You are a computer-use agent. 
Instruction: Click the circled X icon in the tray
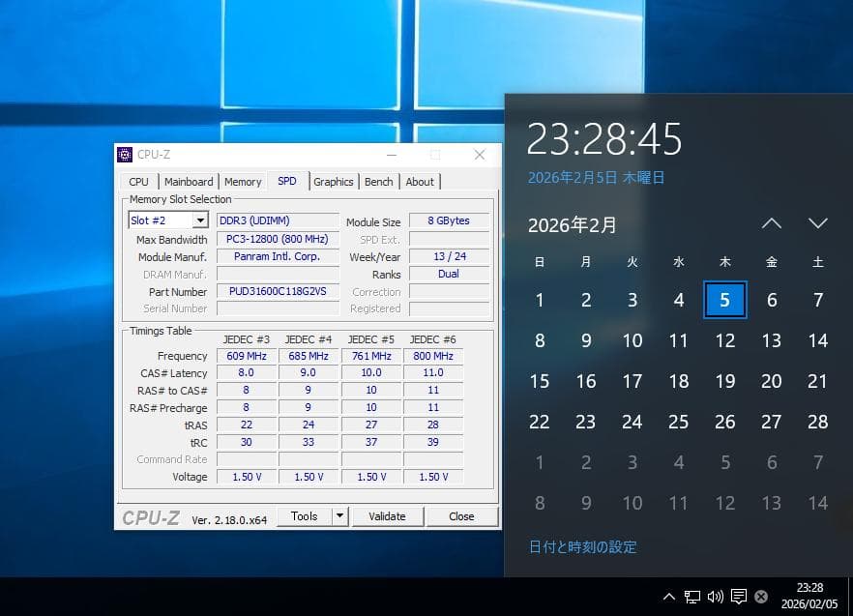coord(760,597)
